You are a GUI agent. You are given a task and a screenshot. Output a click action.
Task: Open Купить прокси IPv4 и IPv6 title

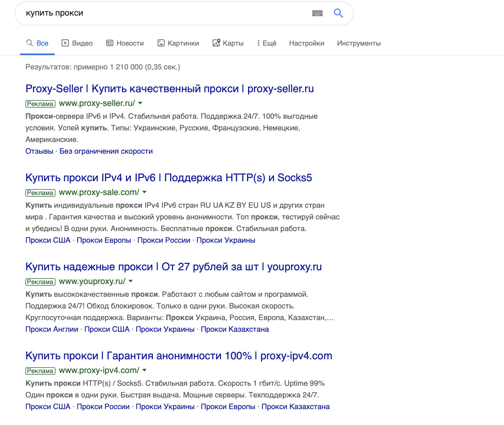pos(169,178)
